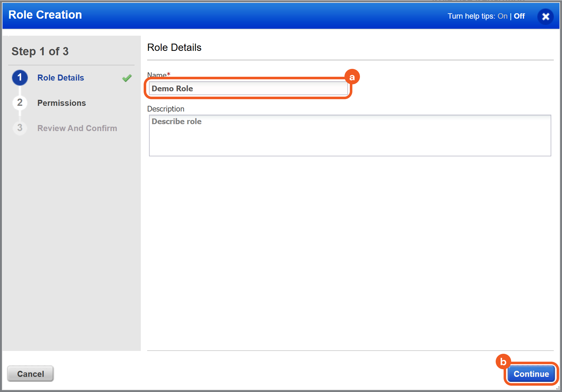Close the Role Creation dialog
The image size is (562, 392).
pyautogui.click(x=545, y=16)
